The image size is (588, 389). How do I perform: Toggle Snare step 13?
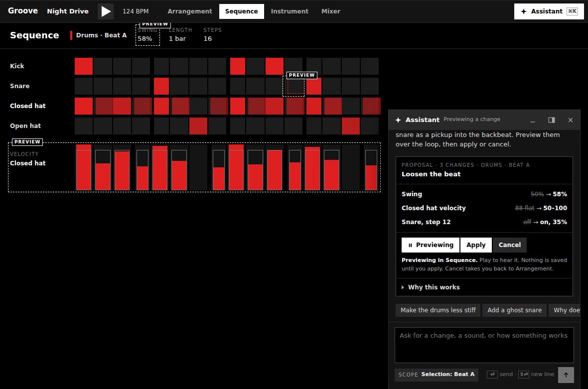pos(314,86)
